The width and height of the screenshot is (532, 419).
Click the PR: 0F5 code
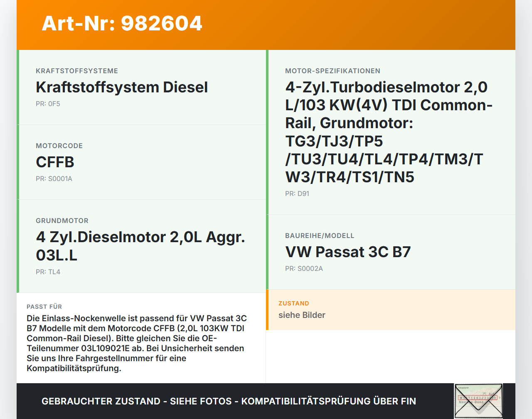pyautogui.click(x=48, y=104)
